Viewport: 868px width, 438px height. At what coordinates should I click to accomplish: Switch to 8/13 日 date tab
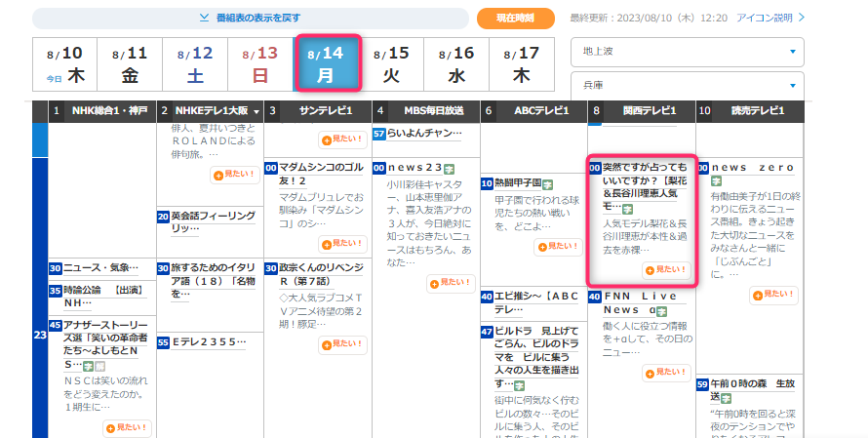260,65
